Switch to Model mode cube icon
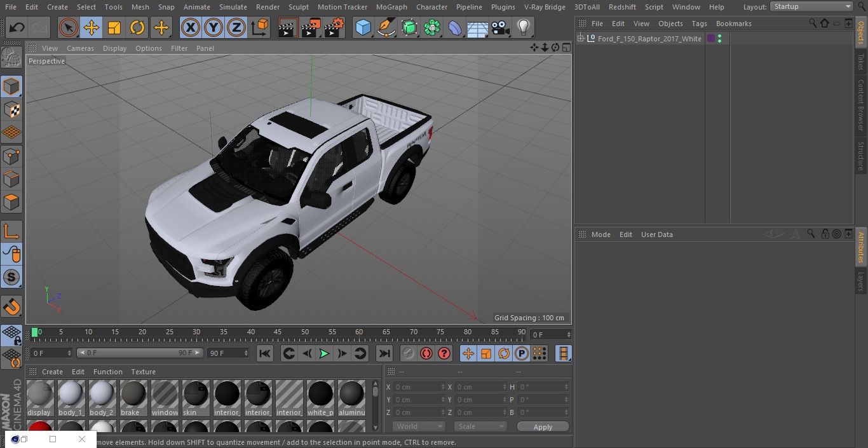This screenshot has height=448, width=868. (x=11, y=86)
